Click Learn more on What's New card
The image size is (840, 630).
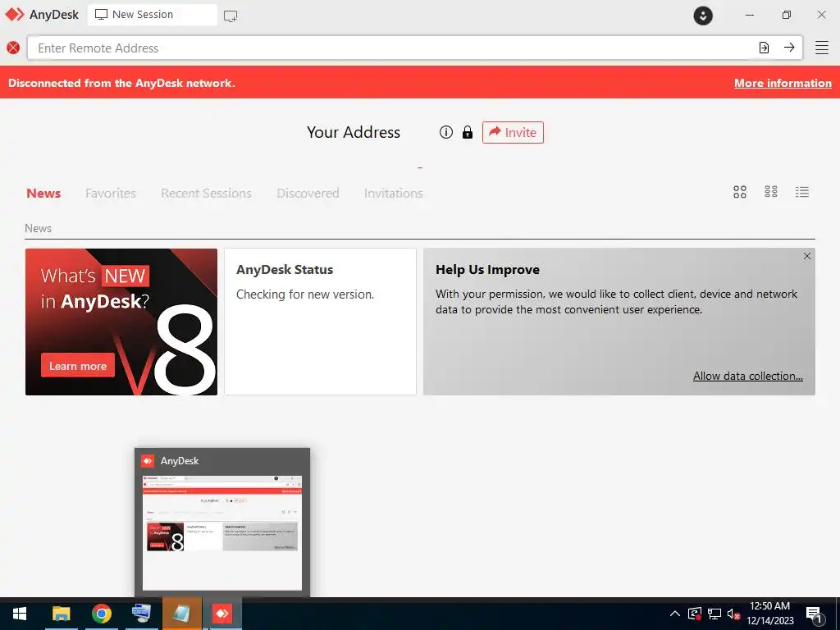(x=78, y=365)
